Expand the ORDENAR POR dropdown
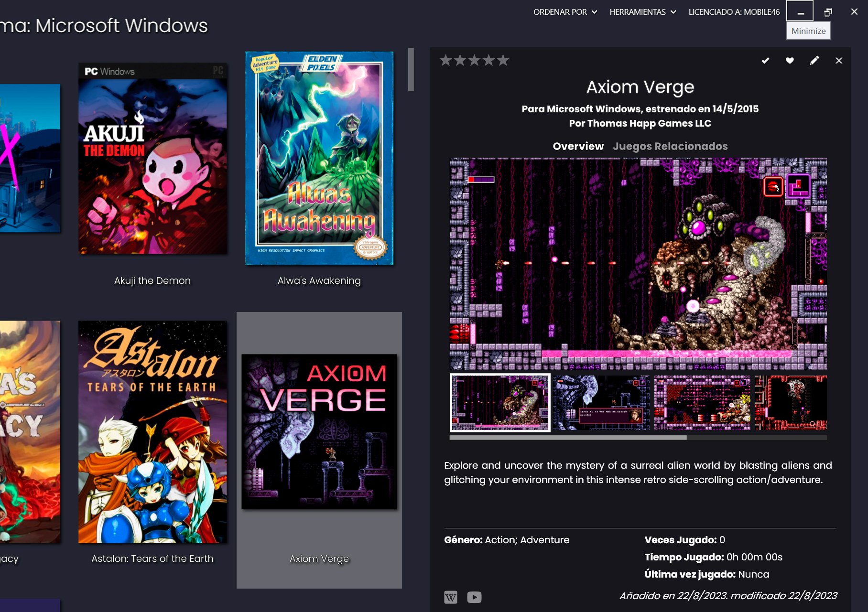The width and height of the screenshot is (868, 612). click(565, 12)
